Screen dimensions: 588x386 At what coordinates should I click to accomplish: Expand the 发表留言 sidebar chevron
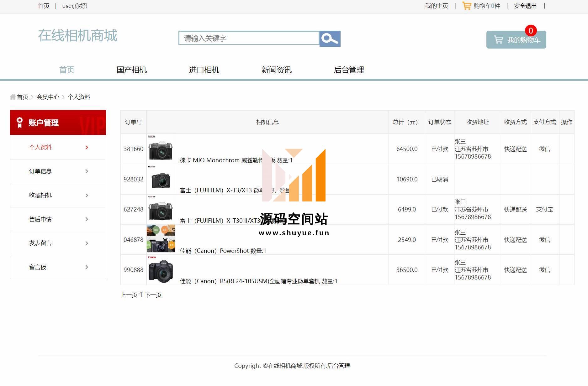87,243
